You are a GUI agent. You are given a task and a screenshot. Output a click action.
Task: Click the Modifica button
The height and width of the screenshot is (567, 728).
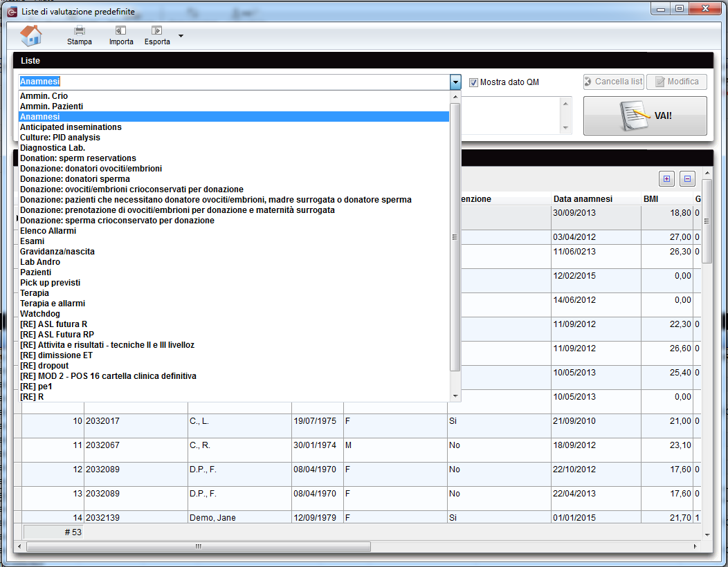(677, 82)
